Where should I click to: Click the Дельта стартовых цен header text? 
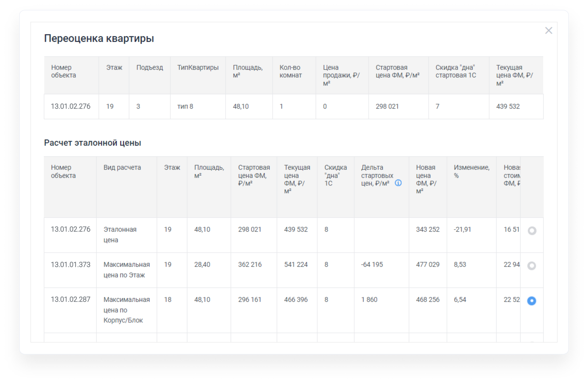pyautogui.click(x=377, y=175)
